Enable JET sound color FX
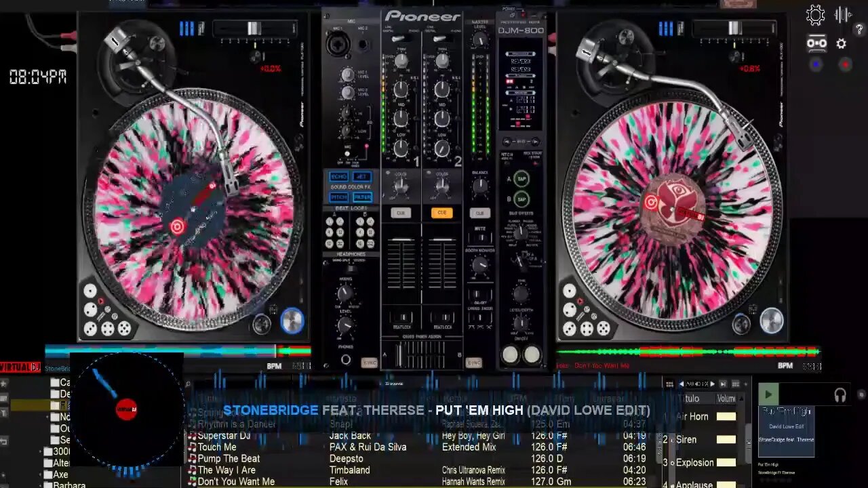 361,177
